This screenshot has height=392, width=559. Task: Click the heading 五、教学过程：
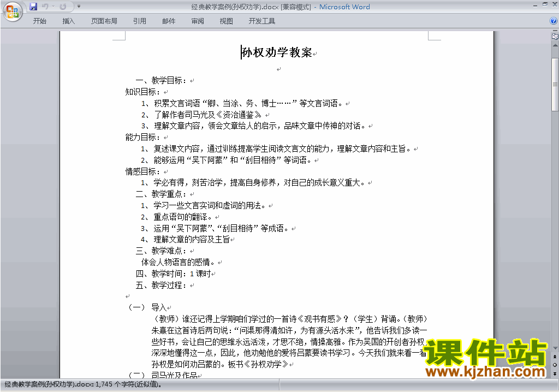click(x=161, y=285)
